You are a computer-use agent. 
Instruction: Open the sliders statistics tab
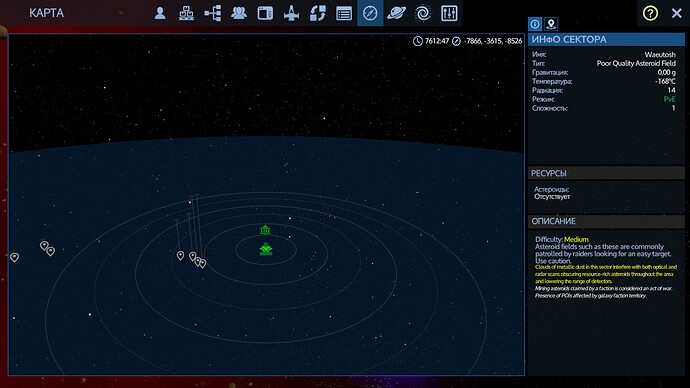449,13
